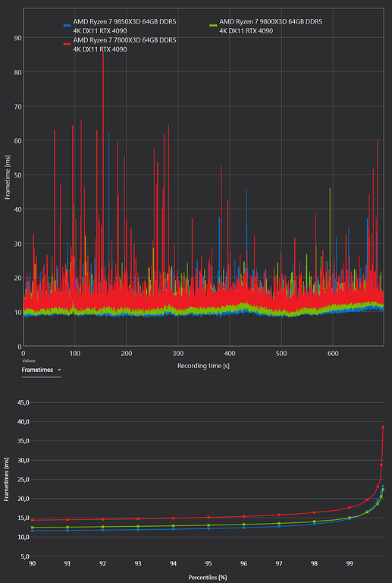The width and height of the screenshot is (392, 583).
Task: Click the red percentile marker at 99 percent
Action: tap(350, 508)
